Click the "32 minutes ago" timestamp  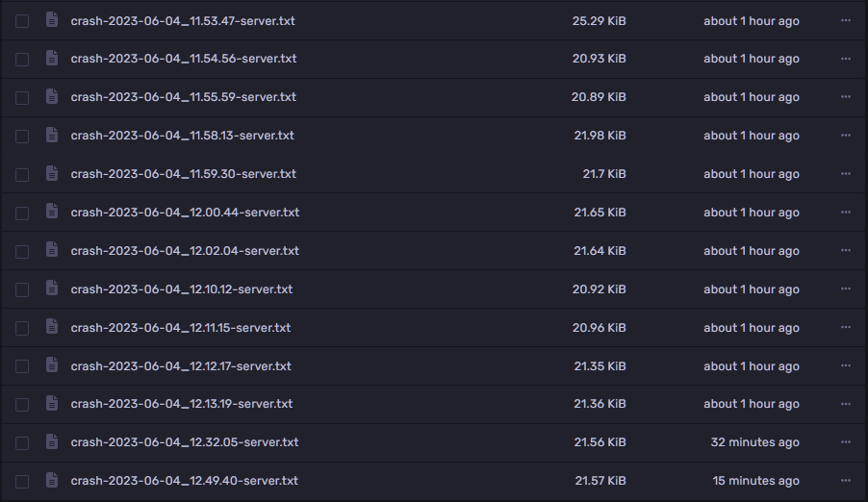(754, 442)
